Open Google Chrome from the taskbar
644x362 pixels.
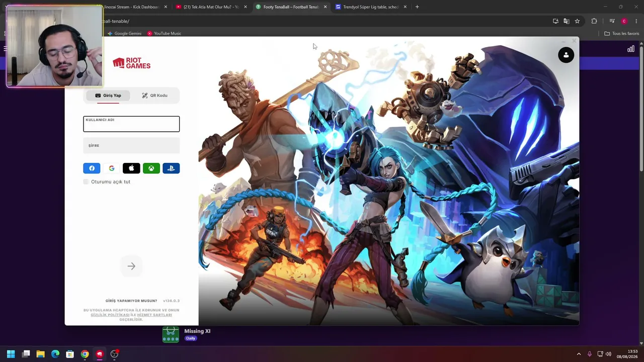tap(85, 354)
